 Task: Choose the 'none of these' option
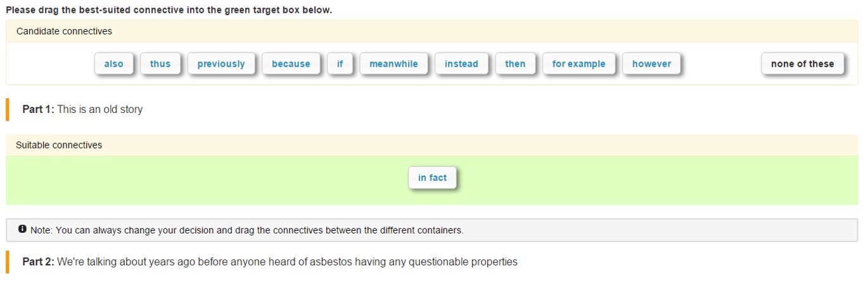tap(802, 64)
